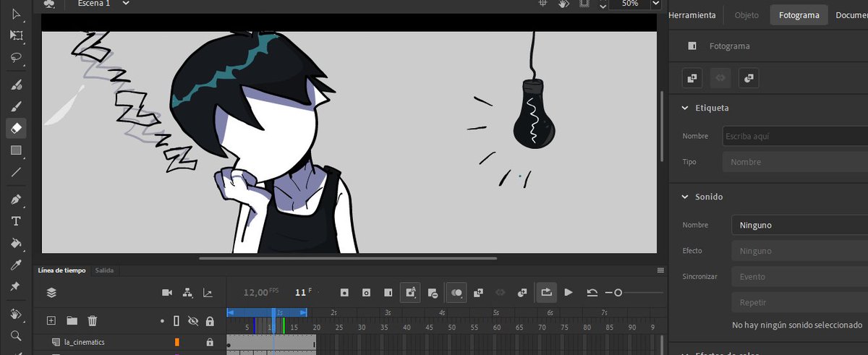This screenshot has height=355, width=868.
Task: Select the Selection arrow tool
Action: (x=16, y=14)
